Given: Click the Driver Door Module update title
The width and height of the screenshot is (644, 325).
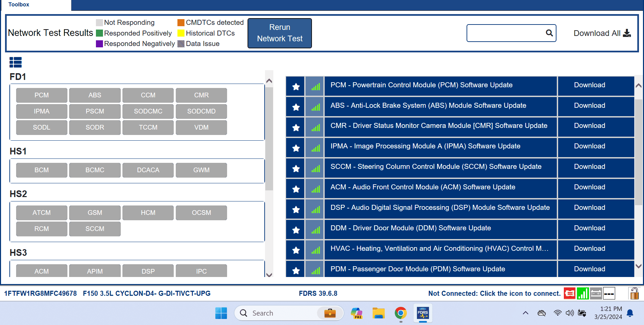Looking at the screenshot, I should point(411,228).
